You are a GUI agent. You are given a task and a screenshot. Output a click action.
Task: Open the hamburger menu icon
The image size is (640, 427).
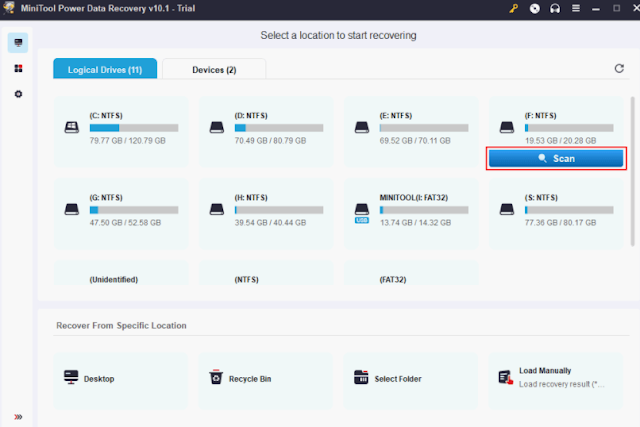point(576,8)
